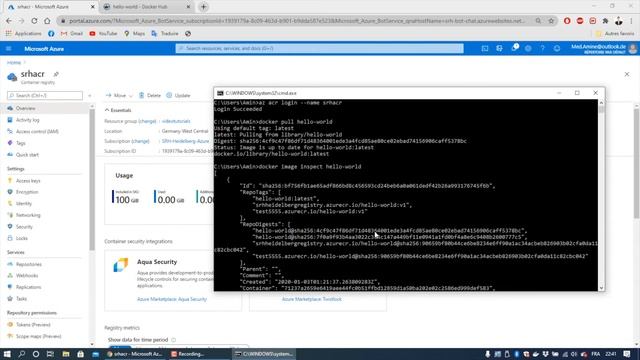Open Identity settings
Viewport: 640px width, 360px height.
pyautogui.click(x=24, y=203)
